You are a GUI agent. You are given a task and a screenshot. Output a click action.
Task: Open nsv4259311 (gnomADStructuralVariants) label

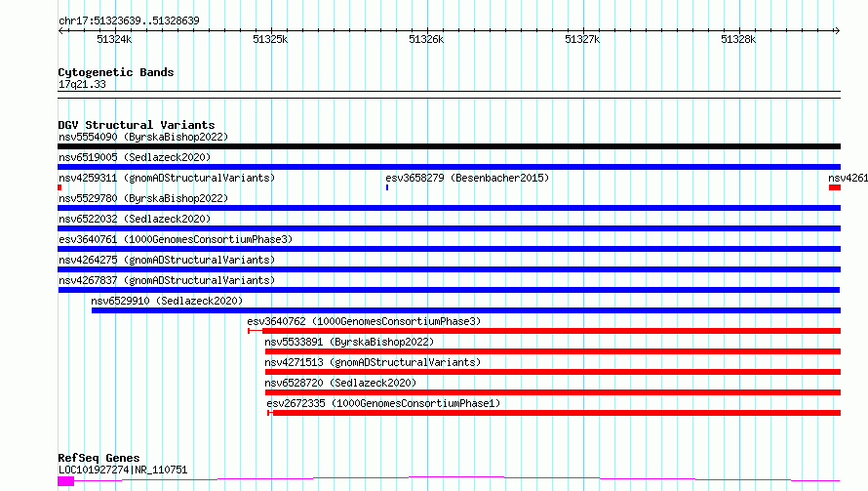167,178
